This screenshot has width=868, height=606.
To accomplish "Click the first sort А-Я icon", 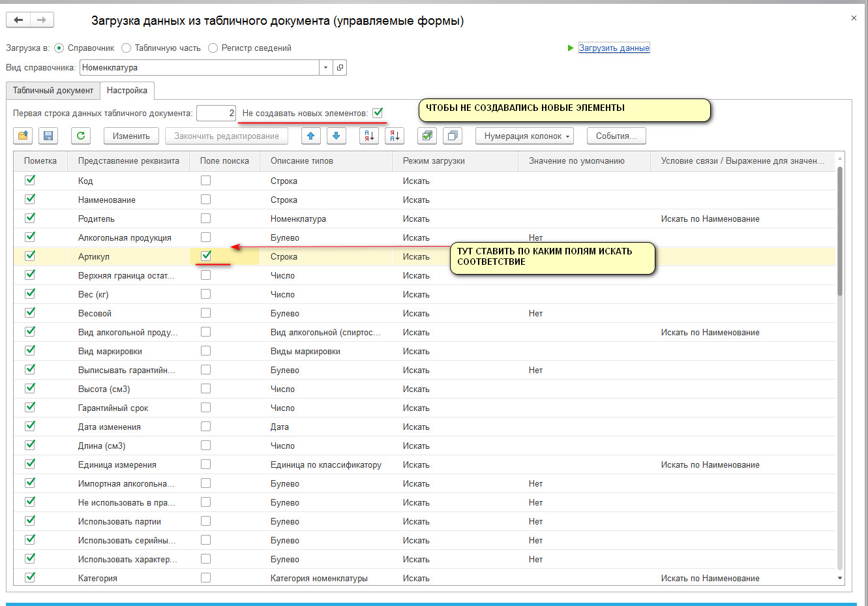I will click(x=368, y=136).
